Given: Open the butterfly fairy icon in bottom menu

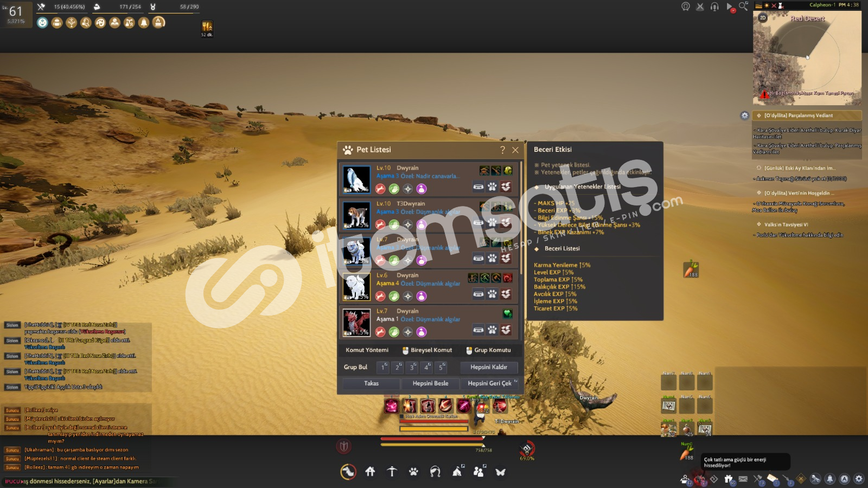Looking at the screenshot, I should tap(500, 472).
